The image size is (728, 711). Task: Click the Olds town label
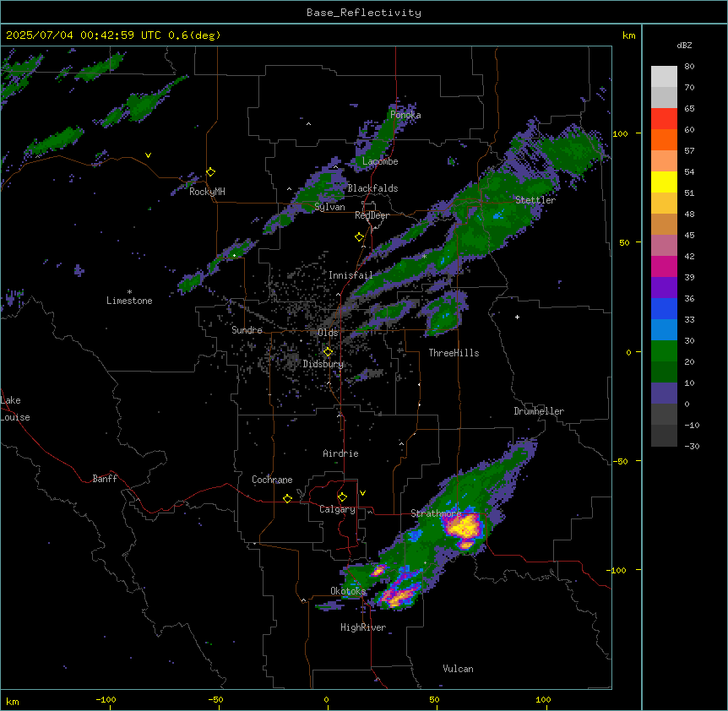pyautogui.click(x=328, y=333)
